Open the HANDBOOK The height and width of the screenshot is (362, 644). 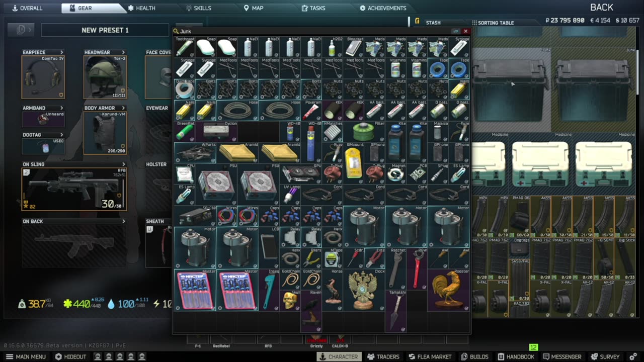click(515, 356)
